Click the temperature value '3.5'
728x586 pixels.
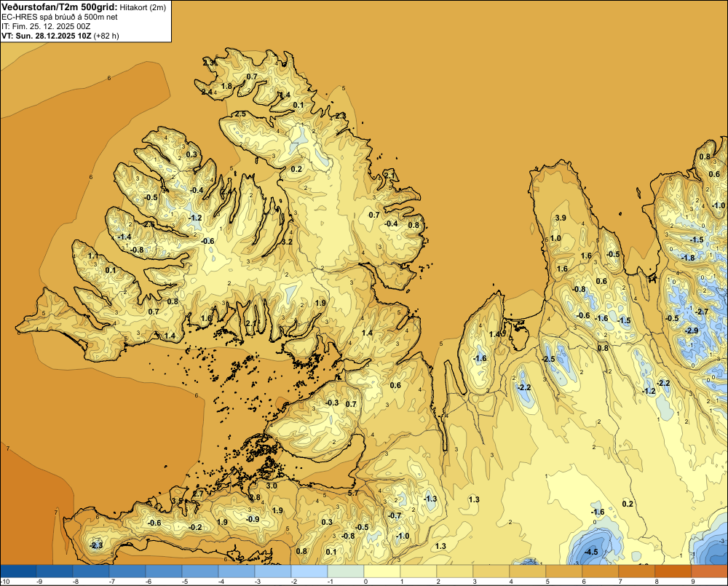[177, 501]
